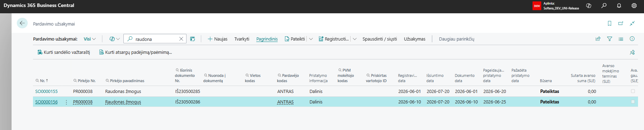The image size is (644, 130).
Task: Select the Pagrindinis tab
Action: pos(267,39)
